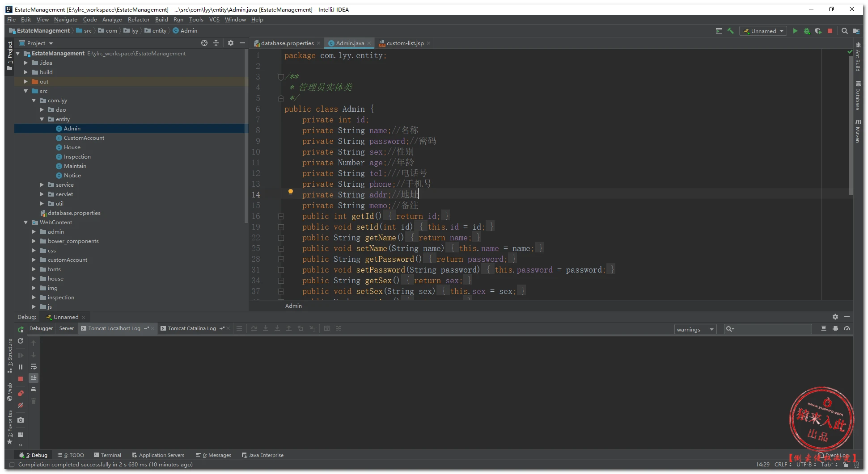Click the intention light bulb on line 14
Screen dimensions: 868x474
(x=291, y=192)
